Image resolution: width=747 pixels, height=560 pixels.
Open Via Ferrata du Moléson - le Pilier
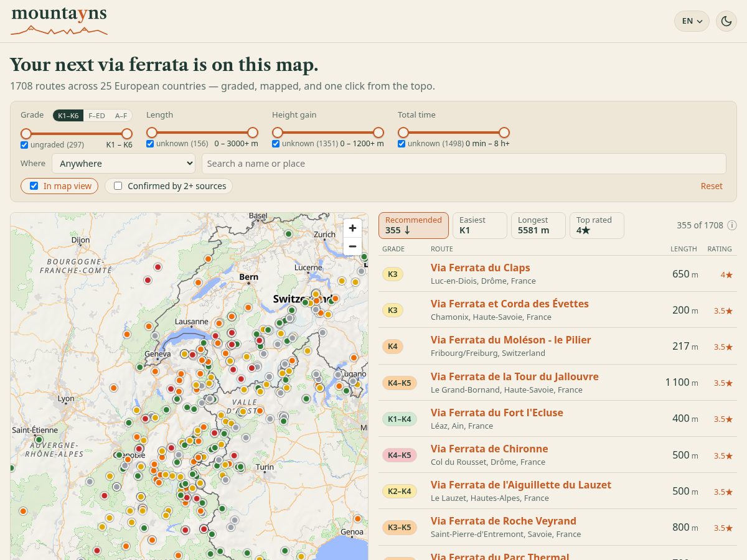(511, 340)
